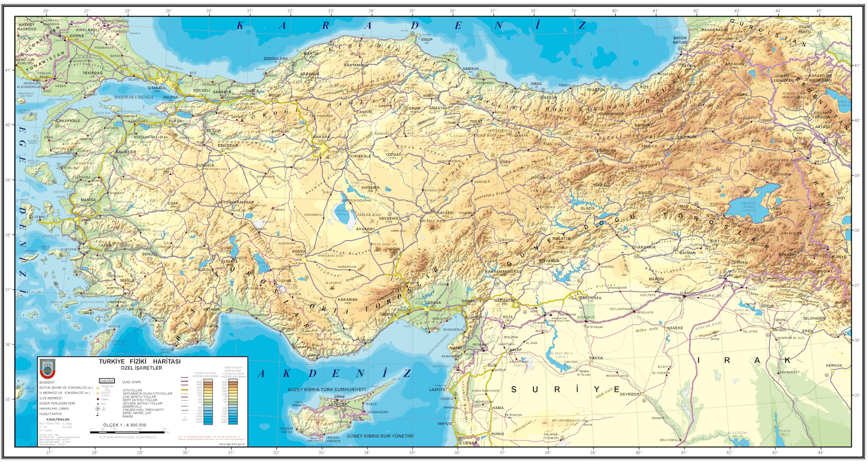The height and width of the screenshot is (464, 868).
Task: Click the ÖZEL İŞARETLER heading
Action: coord(141,368)
